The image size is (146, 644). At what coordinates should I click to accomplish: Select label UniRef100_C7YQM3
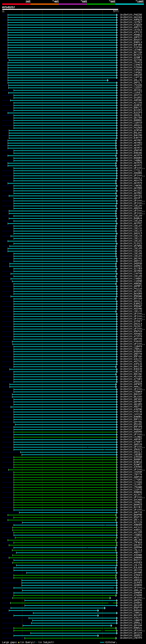[x=131, y=480]
